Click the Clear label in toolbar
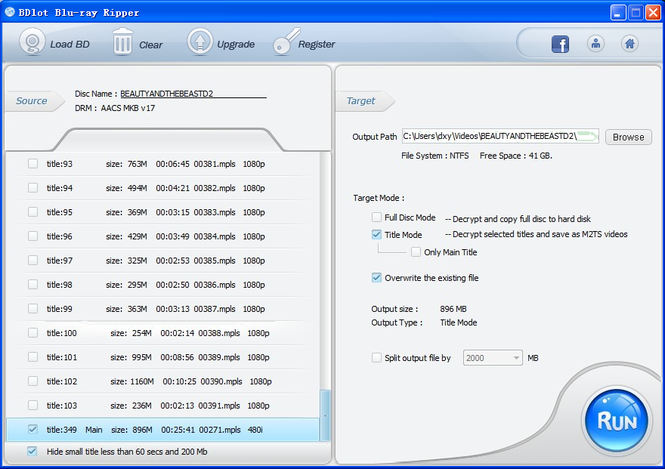The image size is (665, 469). pos(151,45)
